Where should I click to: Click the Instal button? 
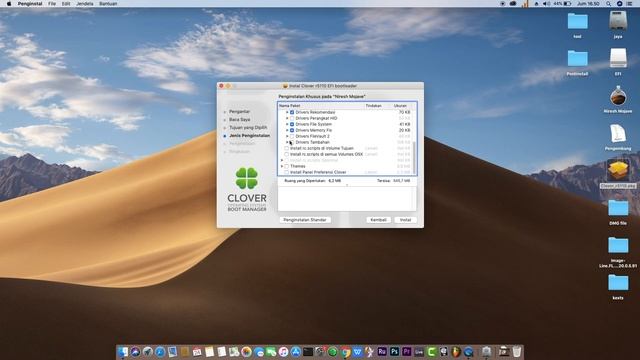pyautogui.click(x=405, y=220)
